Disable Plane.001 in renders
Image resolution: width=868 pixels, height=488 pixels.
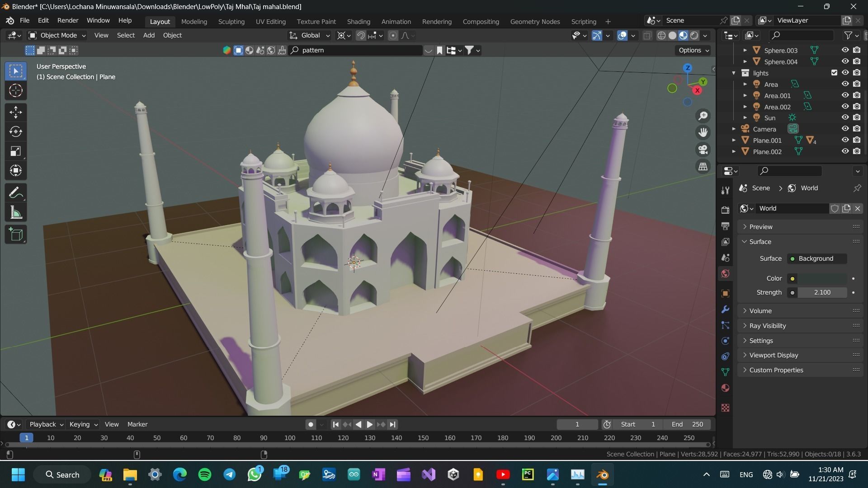pos(857,140)
